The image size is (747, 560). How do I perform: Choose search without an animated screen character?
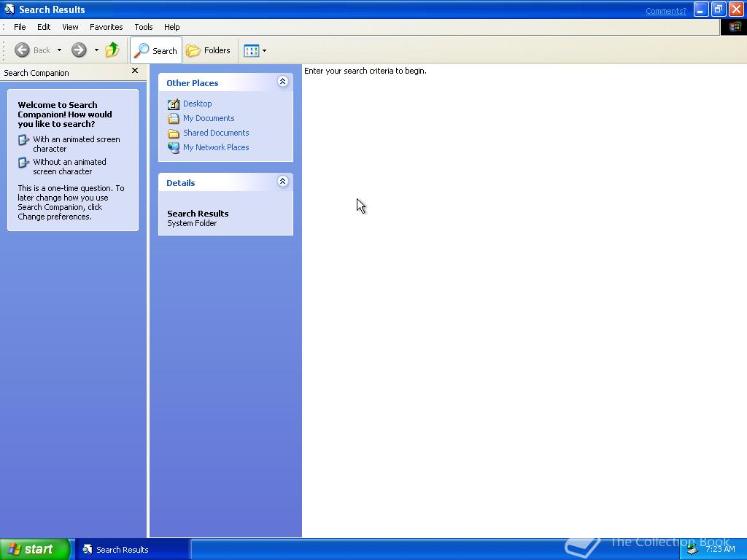69,167
